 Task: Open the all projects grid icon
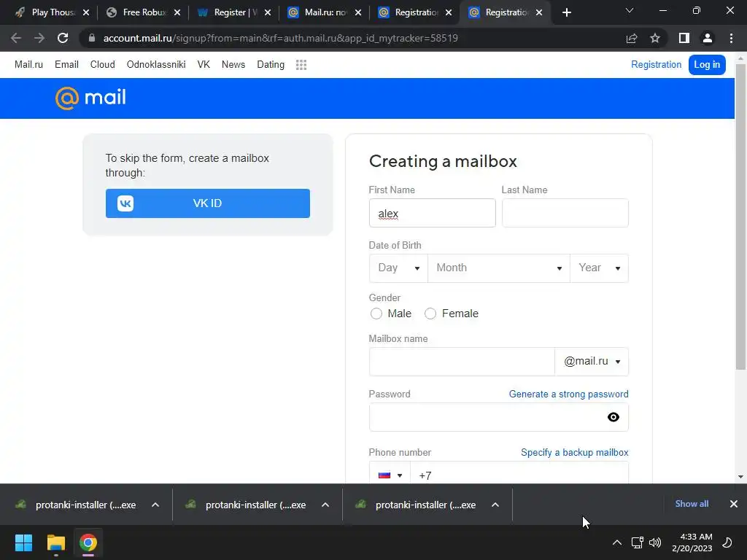click(301, 65)
